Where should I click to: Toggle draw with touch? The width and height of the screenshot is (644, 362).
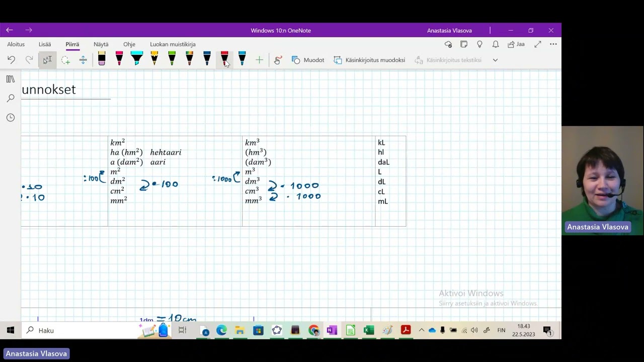(277, 60)
